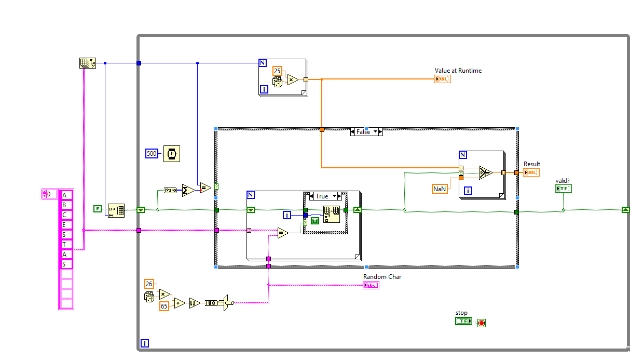644x361 pixels.
Task: Select array element E
Action: (66, 225)
